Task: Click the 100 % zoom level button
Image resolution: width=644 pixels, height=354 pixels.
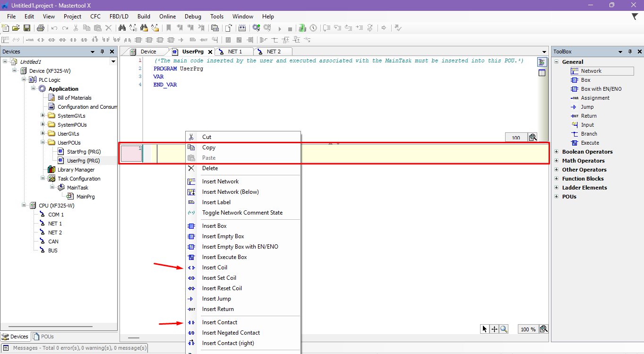Action: click(x=528, y=329)
